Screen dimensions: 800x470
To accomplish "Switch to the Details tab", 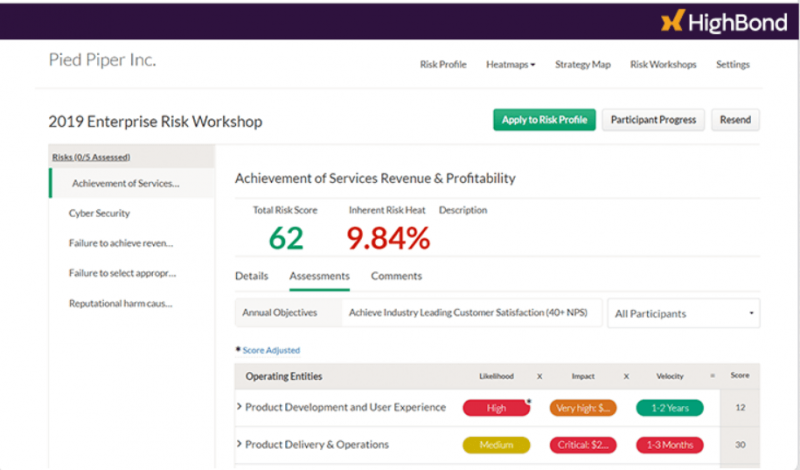I will (252, 276).
